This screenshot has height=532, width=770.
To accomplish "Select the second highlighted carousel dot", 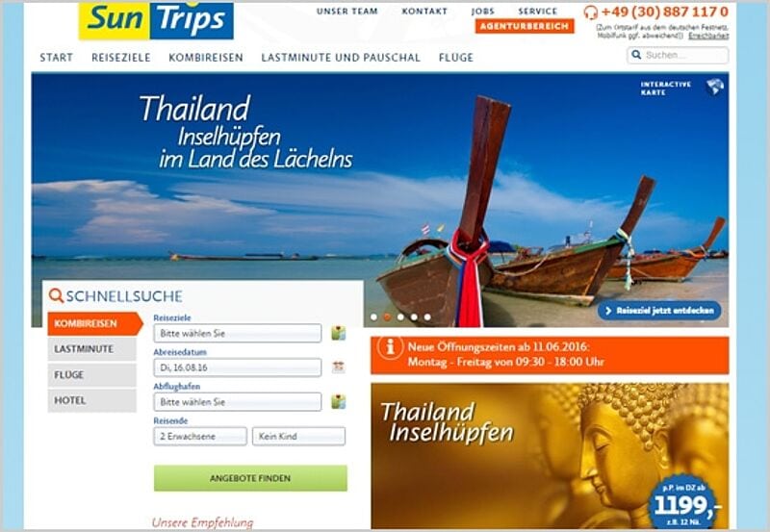I will coord(387,317).
